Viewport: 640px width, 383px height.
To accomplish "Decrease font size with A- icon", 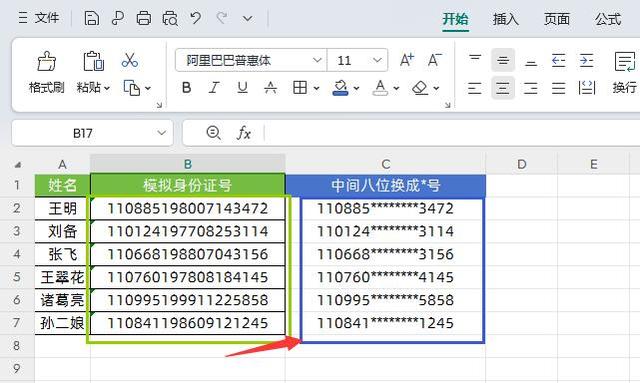I will pyautogui.click(x=435, y=60).
